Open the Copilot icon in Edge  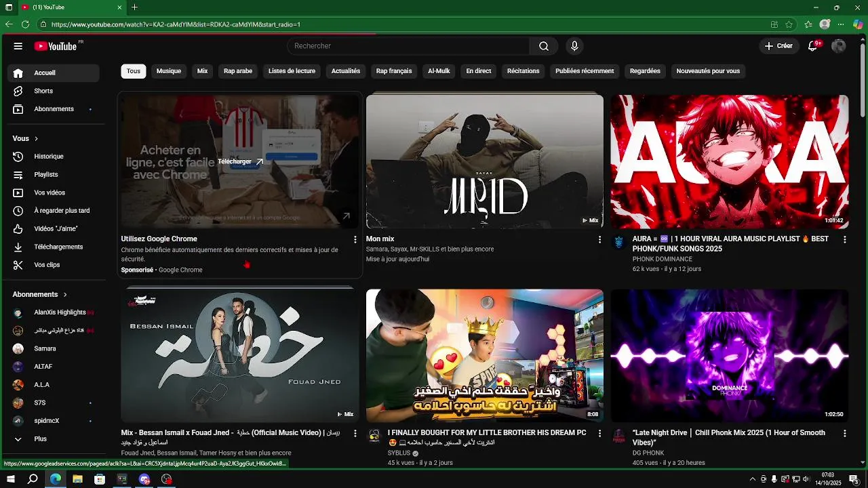coord(858,24)
